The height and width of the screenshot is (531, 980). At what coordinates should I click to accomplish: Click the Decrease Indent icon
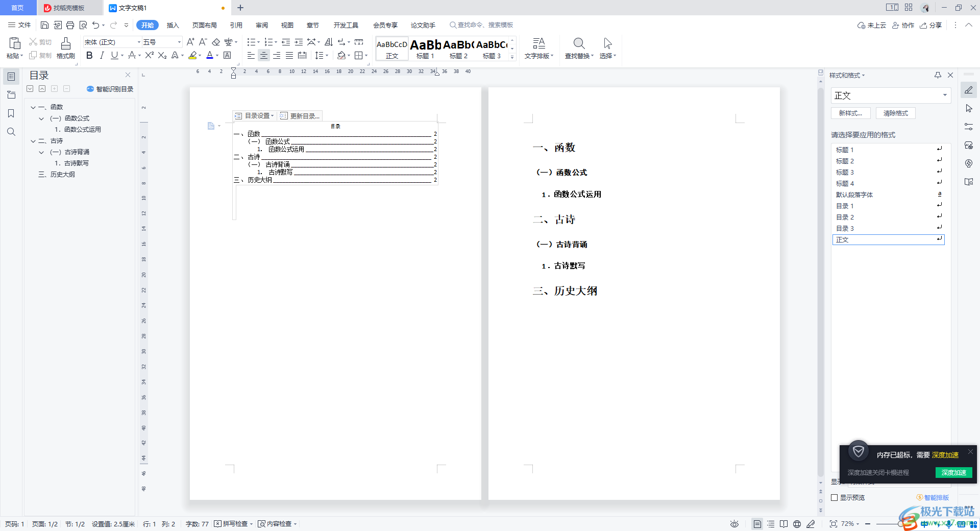click(286, 42)
